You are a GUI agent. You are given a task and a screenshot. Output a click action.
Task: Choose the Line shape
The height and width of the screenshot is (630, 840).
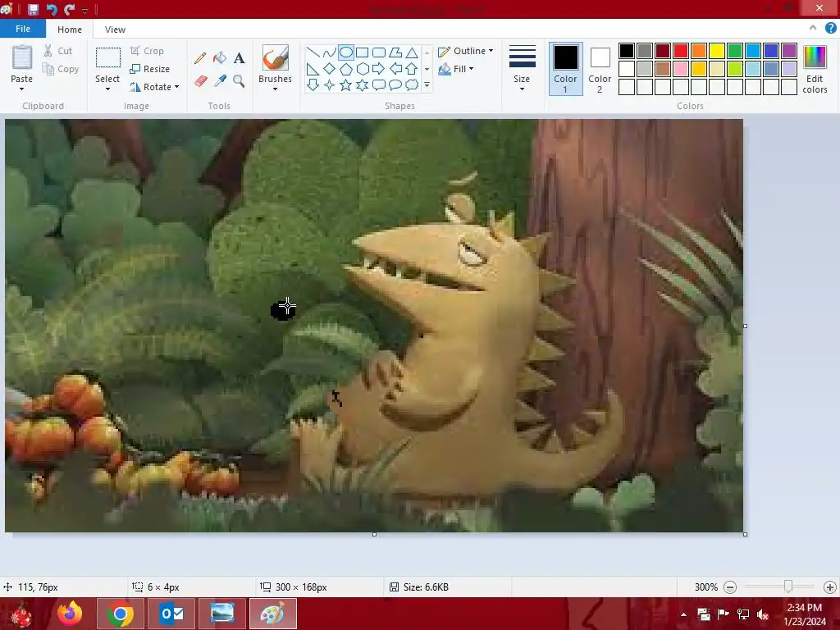[x=313, y=52]
